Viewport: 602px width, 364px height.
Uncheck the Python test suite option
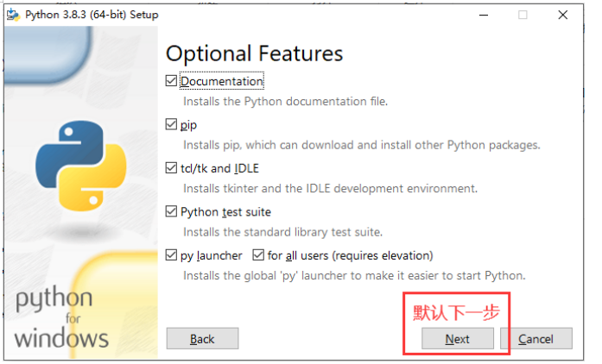click(171, 211)
